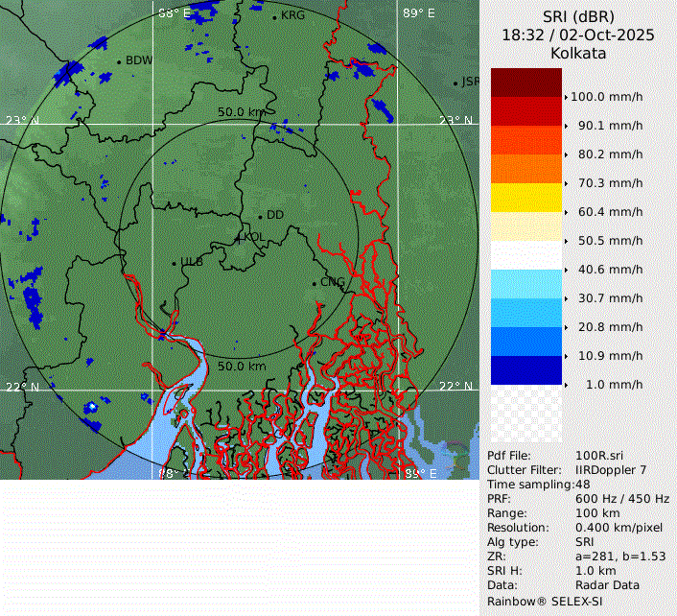The image size is (677, 616).
Task: Select the timestamp 18:32 / 02-Oct-2025
Action: 578,35
